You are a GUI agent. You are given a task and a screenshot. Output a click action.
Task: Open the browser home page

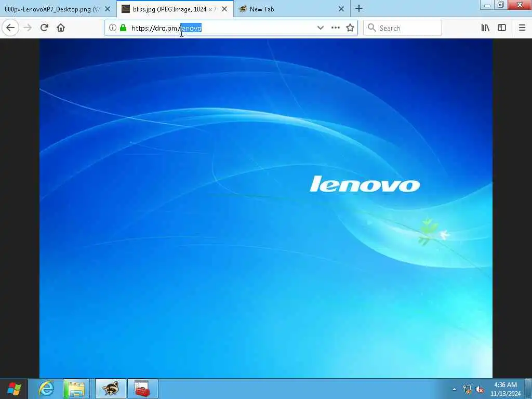61,28
